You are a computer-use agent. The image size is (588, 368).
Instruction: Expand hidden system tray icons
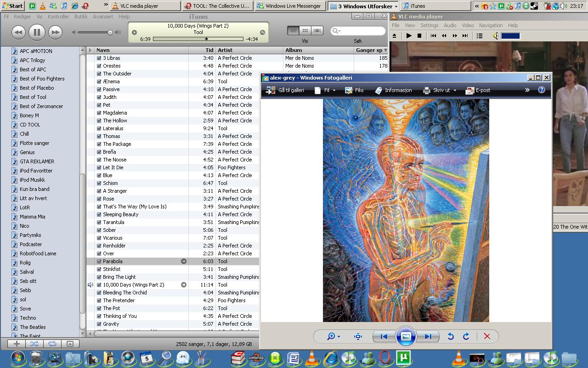pos(477,6)
